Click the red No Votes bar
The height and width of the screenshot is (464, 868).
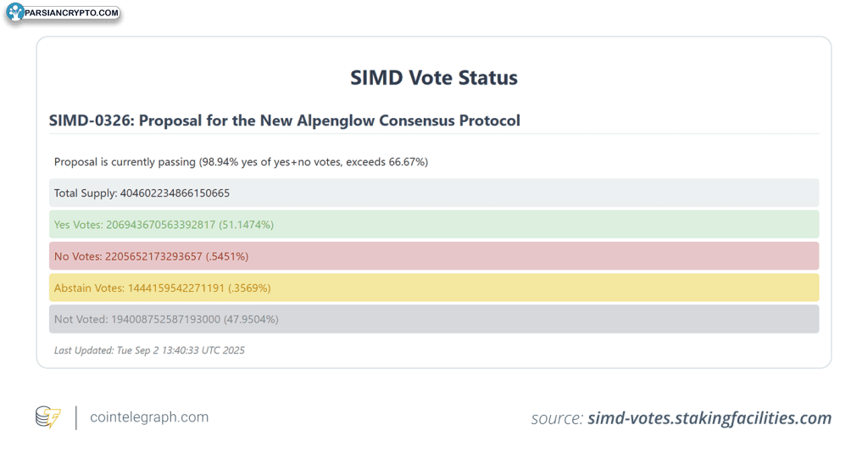[433, 256]
